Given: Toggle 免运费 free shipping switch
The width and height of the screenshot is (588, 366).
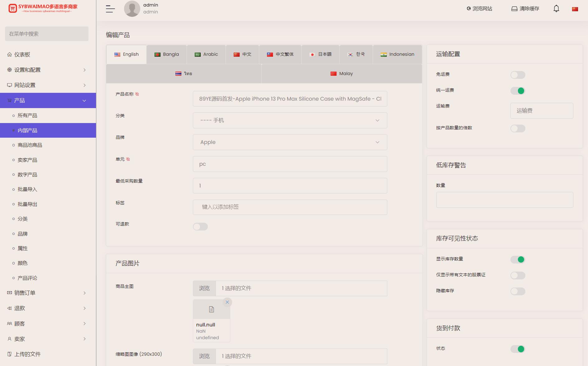Looking at the screenshot, I should pos(518,75).
